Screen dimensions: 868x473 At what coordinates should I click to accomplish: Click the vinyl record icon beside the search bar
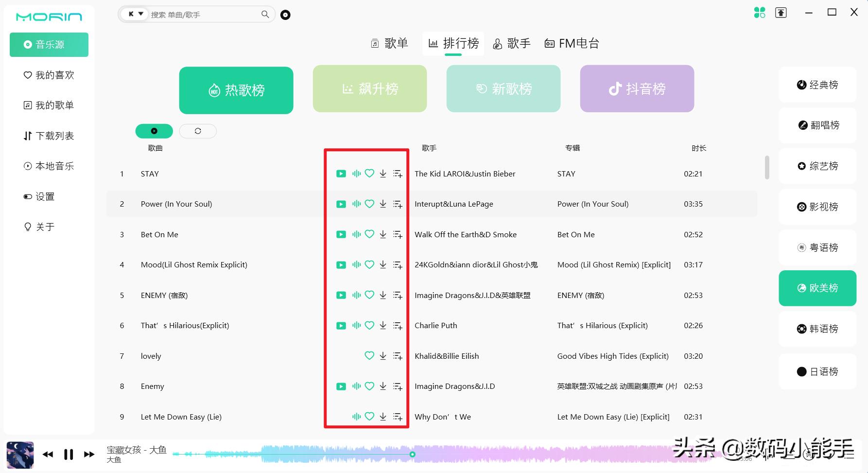click(x=285, y=15)
